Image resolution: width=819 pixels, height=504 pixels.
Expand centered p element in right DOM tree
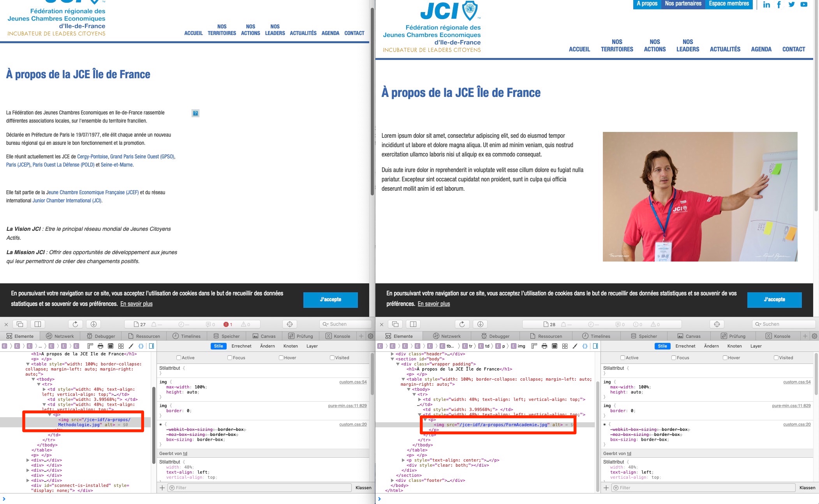[403, 460]
